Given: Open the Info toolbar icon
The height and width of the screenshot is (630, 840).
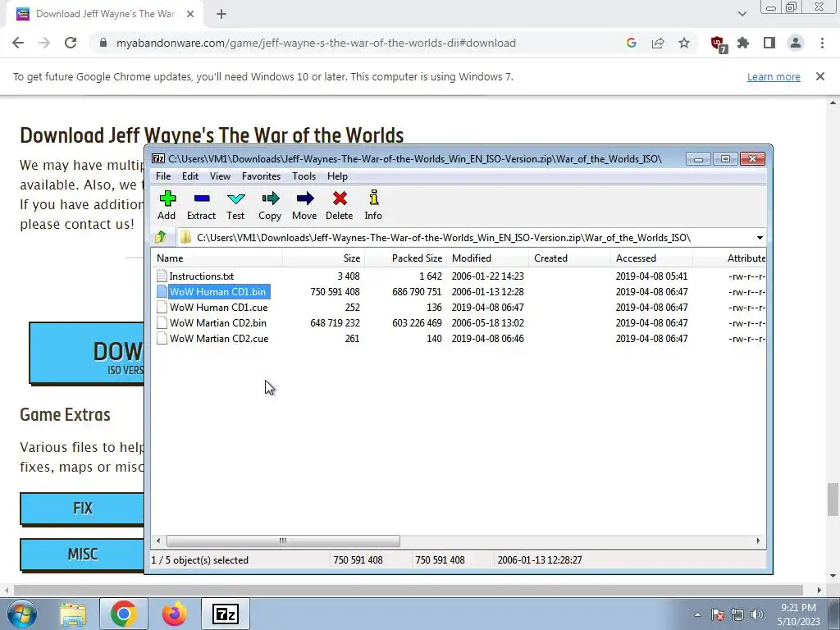Looking at the screenshot, I should (373, 205).
